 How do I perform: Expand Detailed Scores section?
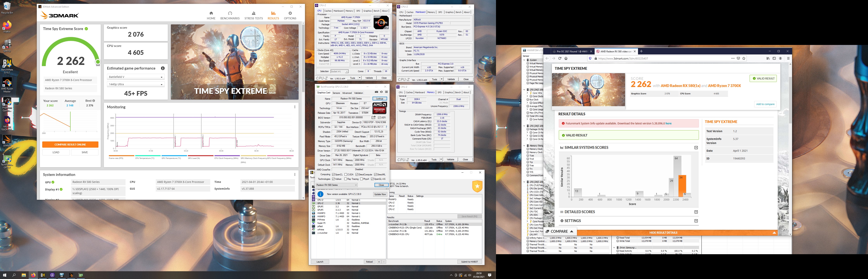click(696, 212)
